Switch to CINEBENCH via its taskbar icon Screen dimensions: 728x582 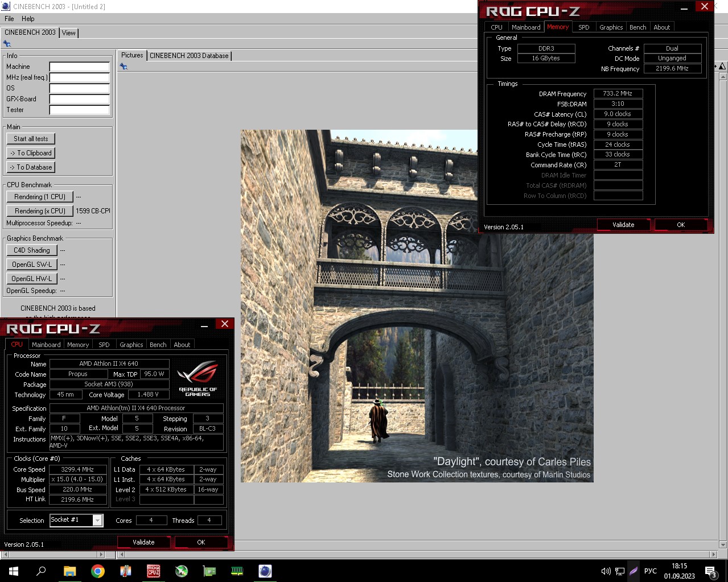tap(265, 571)
